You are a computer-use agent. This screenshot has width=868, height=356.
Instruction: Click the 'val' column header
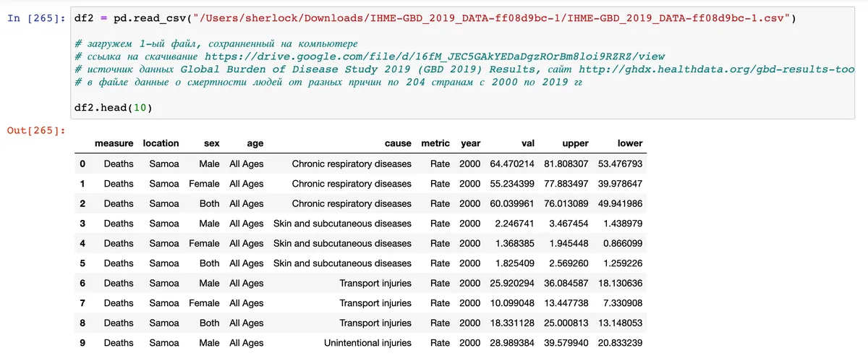coord(528,143)
